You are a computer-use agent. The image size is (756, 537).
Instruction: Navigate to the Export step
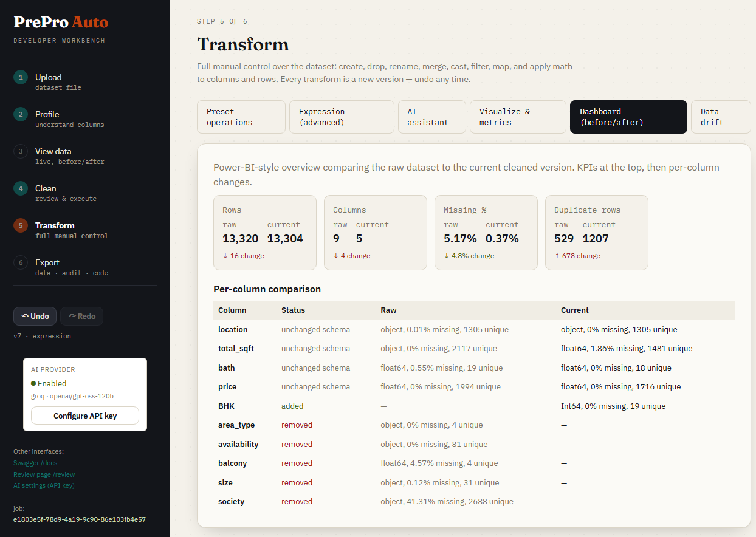pos(85,267)
